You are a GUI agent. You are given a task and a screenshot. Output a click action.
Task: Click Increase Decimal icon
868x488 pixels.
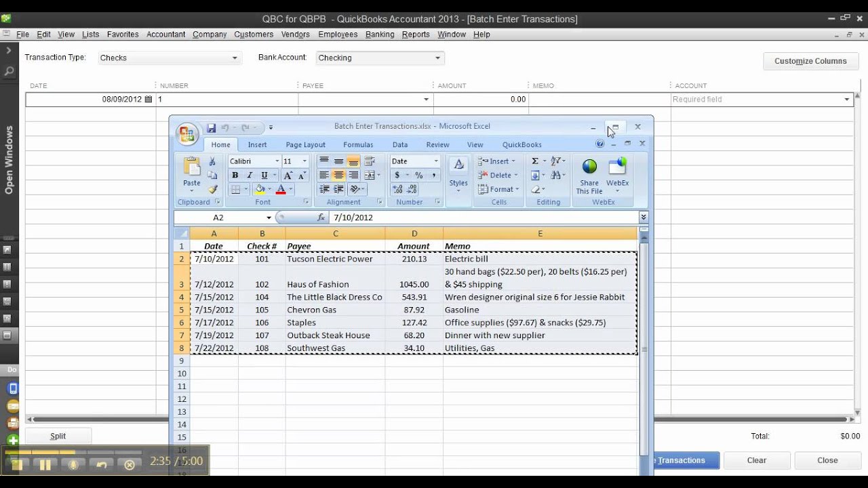(397, 190)
